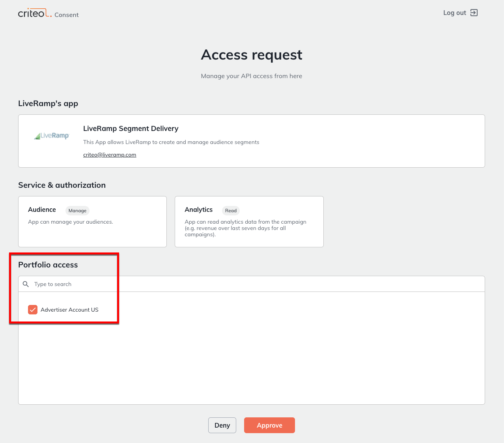Click the Portfolio access heading
Screen dimensions: 504x443
click(48, 265)
